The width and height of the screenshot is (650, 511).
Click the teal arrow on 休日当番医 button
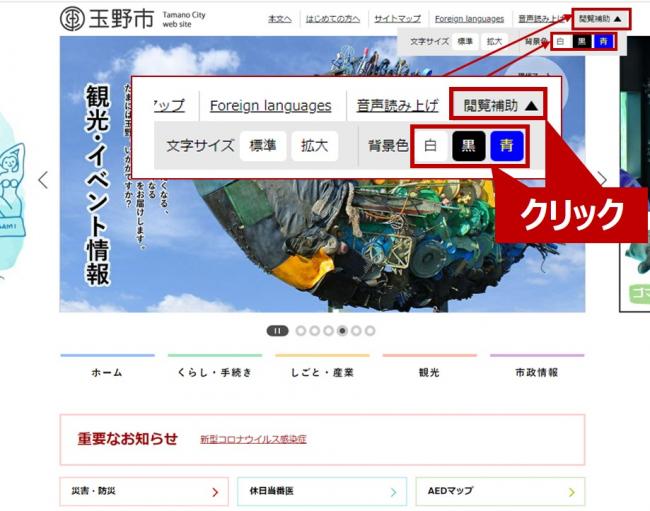(393, 492)
